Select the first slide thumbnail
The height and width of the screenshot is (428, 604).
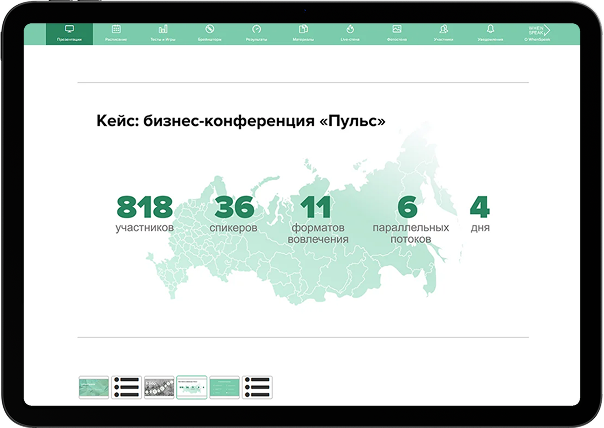tap(94, 387)
